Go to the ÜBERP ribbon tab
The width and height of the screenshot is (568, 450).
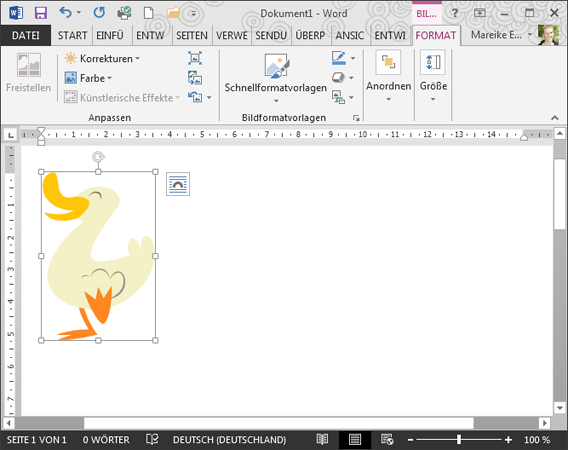coord(310,36)
